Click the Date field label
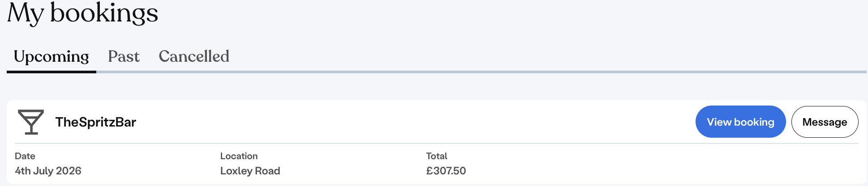 25,156
